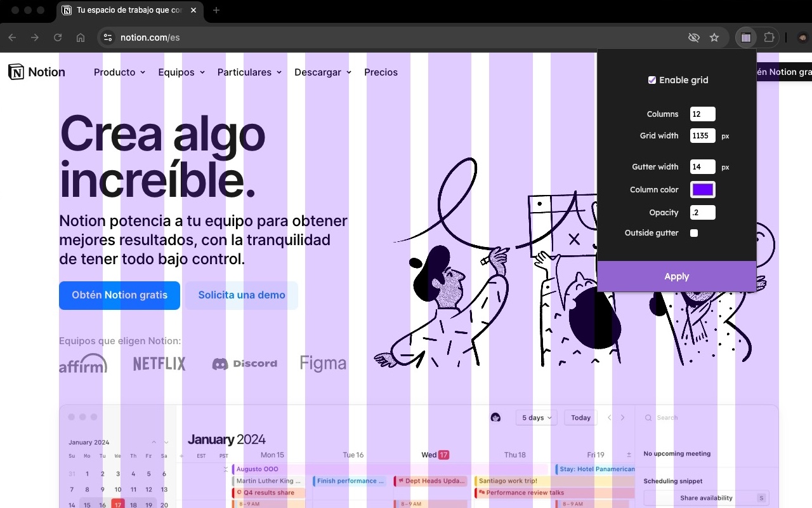Go back with the back arrow

pyautogui.click(x=12, y=37)
